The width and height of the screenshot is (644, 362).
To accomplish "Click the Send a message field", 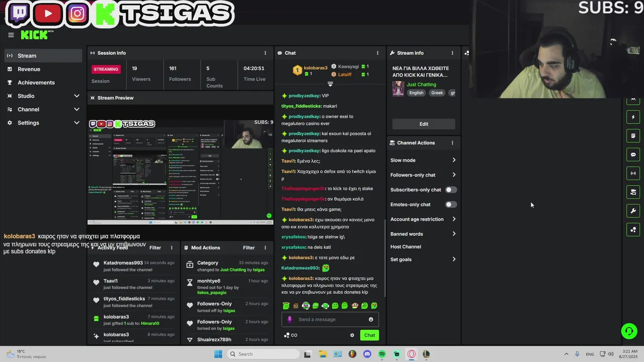I will point(330,319).
